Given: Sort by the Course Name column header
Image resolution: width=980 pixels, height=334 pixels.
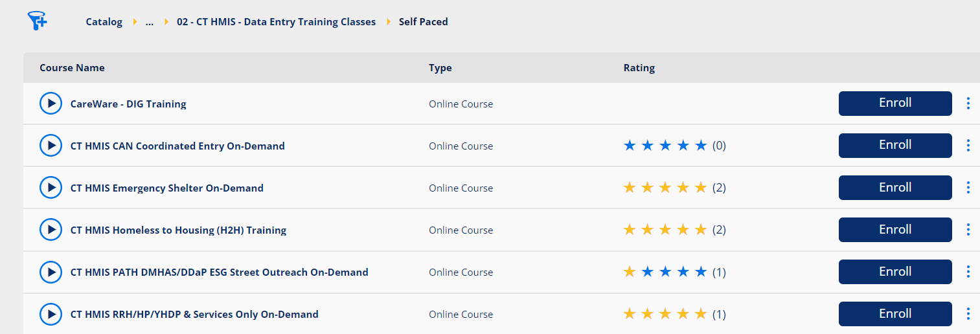Looking at the screenshot, I should click(x=72, y=68).
